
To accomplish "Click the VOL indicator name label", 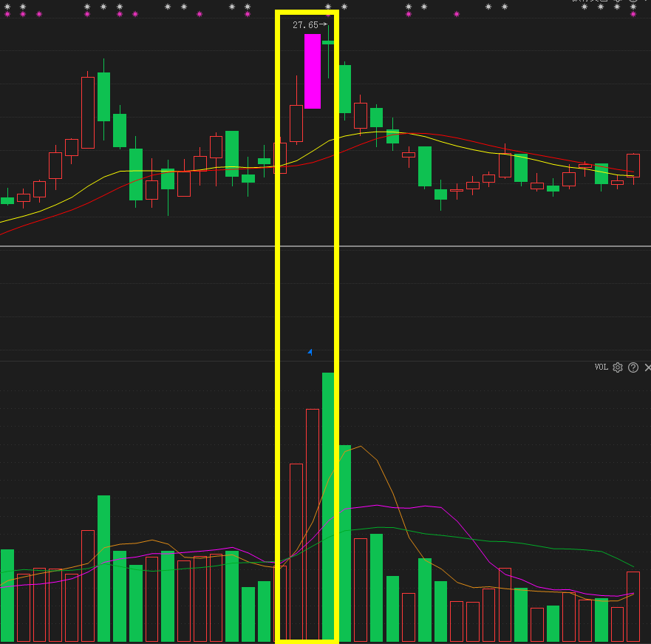I will pyautogui.click(x=601, y=367).
